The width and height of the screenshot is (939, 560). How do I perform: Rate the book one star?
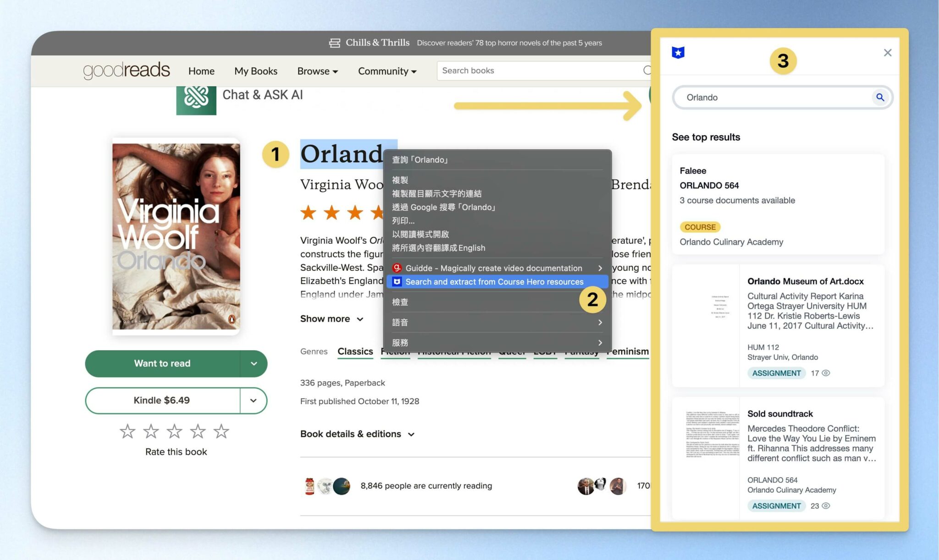[x=127, y=431]
